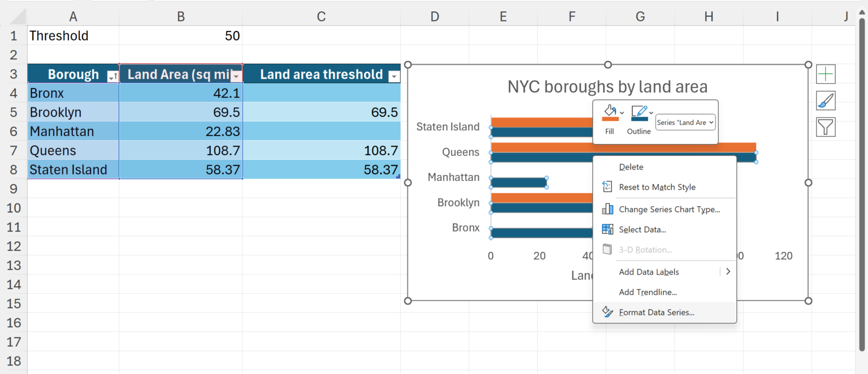
Task: Click the orange Manhattan-adjacent Queens bar
Action: point(622,147)
